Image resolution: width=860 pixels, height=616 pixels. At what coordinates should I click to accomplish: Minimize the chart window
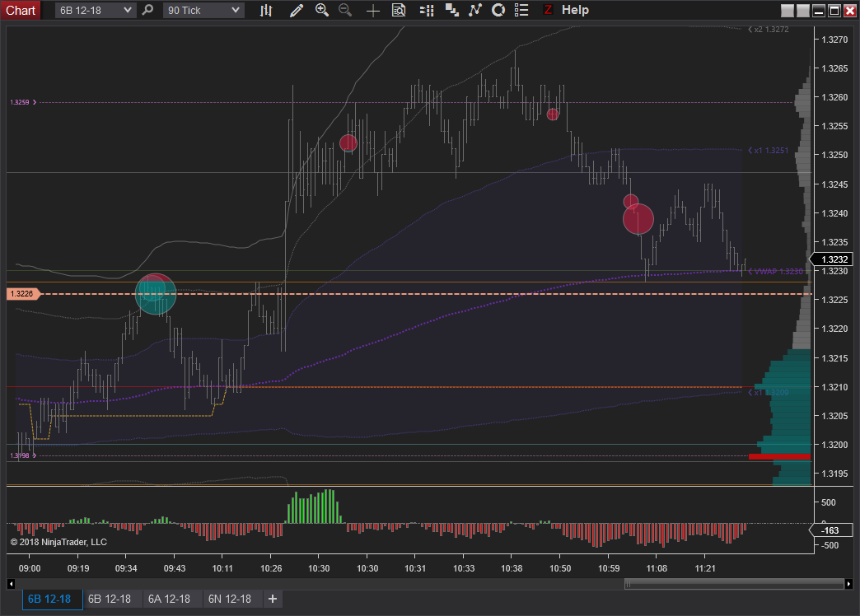819,11
